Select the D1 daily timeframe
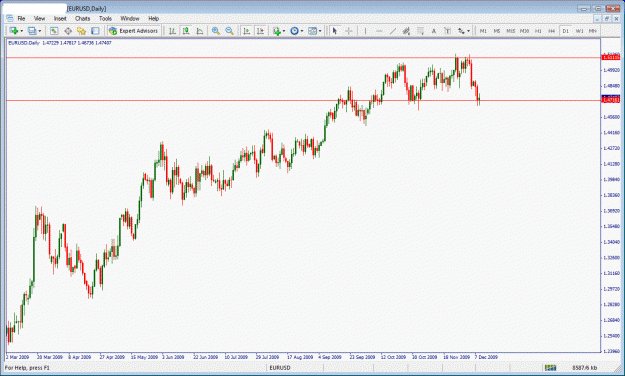625x376 pixels. click(566, 31)
